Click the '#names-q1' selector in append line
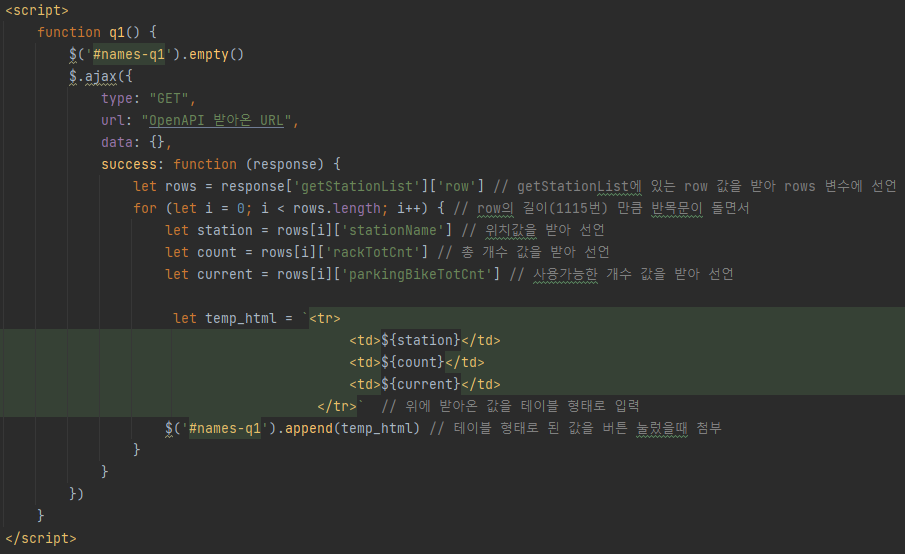Viewport: 905px width, 554px height. pos(225,428)
